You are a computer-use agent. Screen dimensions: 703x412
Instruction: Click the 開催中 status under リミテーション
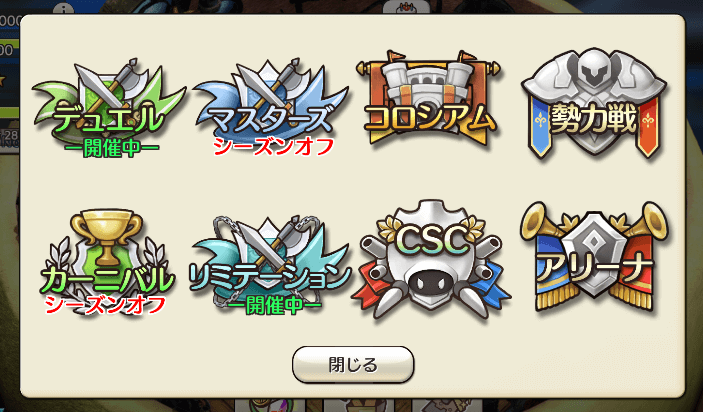274,306
